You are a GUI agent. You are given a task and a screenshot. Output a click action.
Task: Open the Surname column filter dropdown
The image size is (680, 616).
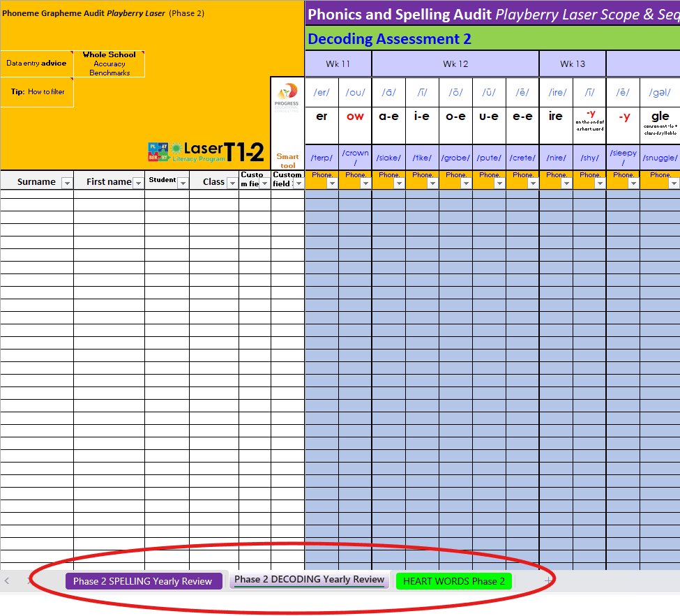[67, 184]
